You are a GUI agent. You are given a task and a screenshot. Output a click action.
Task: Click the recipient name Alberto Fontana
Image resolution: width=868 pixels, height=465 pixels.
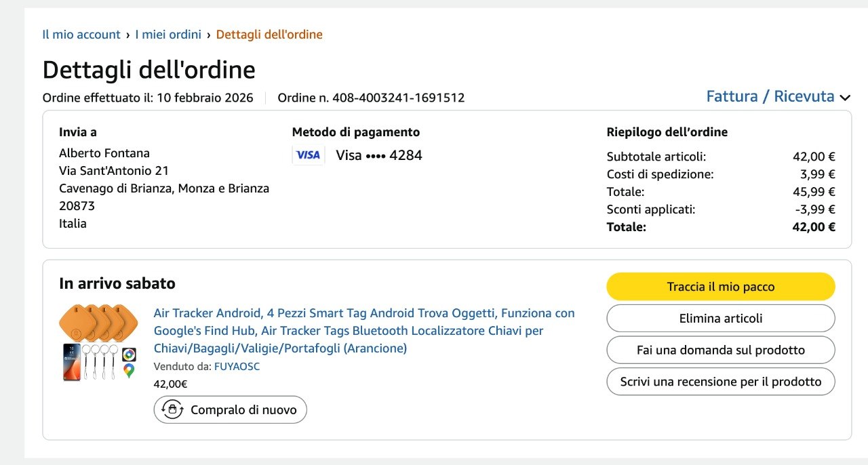click(104, 153)
